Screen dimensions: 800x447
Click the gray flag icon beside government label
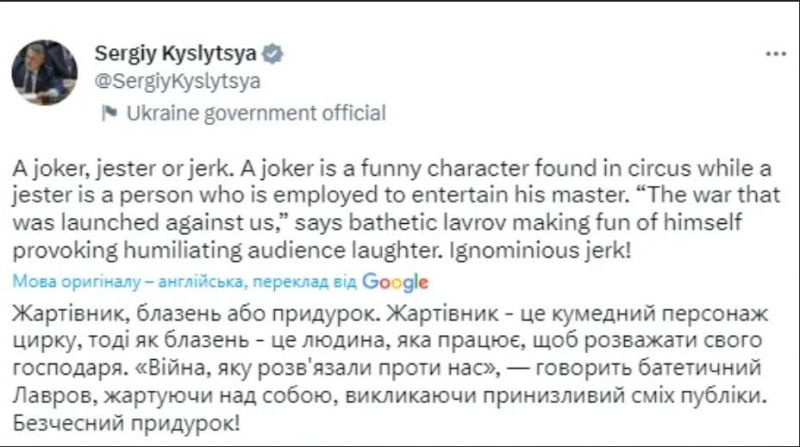[x=109, y=113]
